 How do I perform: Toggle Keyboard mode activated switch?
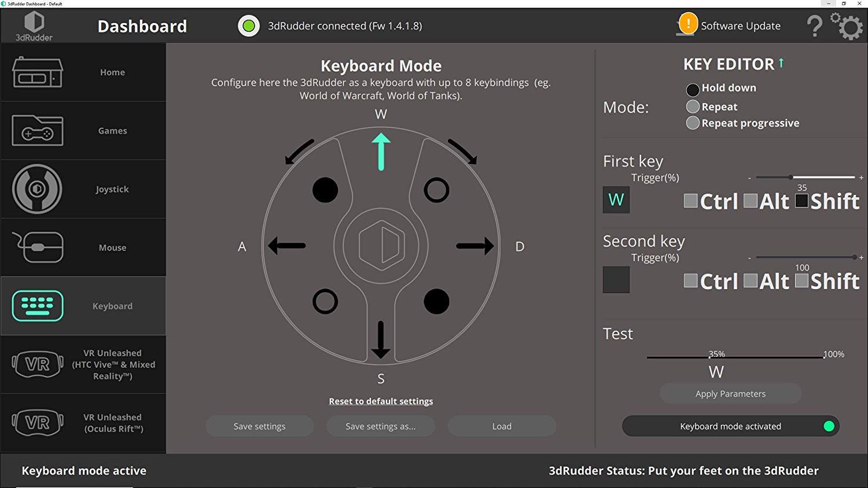click(x=730, y=426)
